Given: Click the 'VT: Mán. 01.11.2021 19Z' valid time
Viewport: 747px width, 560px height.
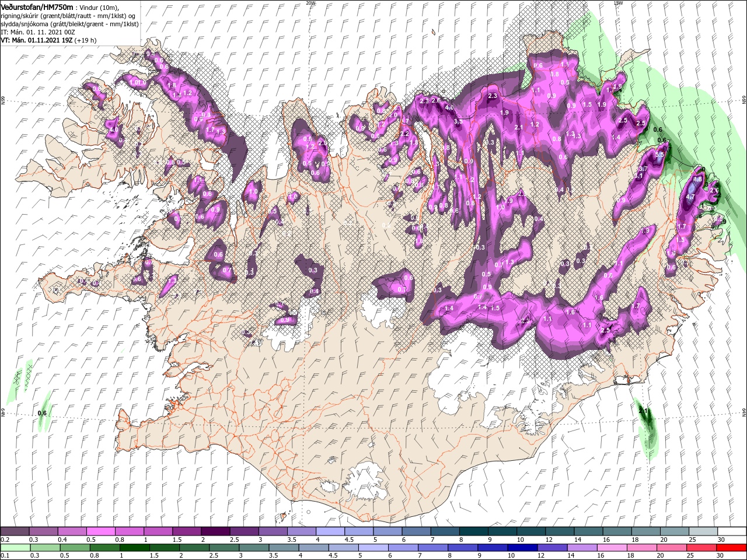Looking at the screenshot, I should tap(36, 40).
